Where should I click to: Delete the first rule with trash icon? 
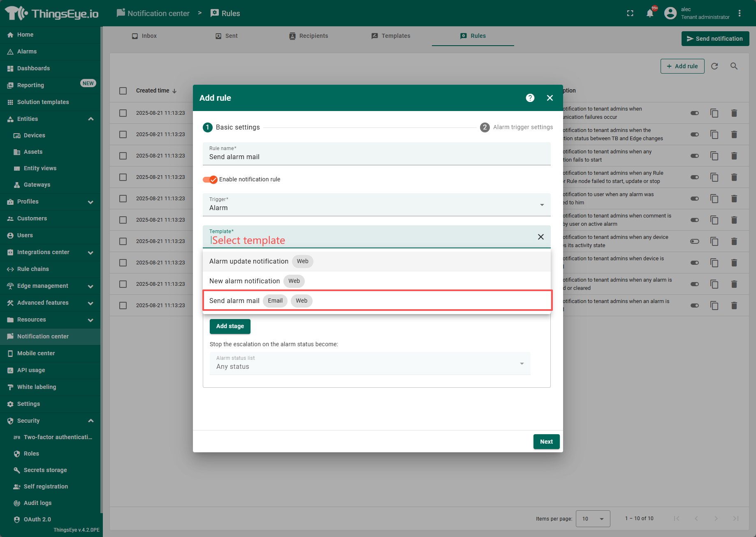tap(734, 113)
